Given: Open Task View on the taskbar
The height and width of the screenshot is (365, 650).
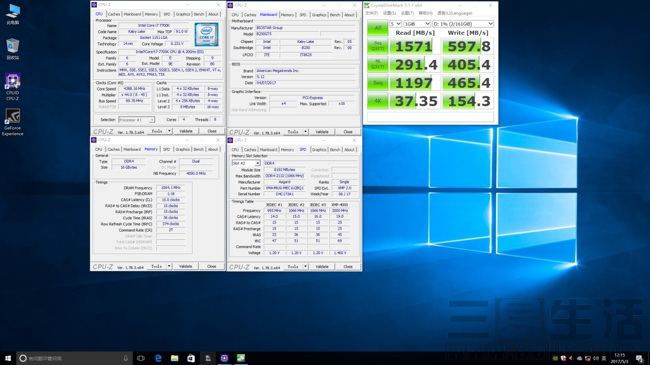Looking at the screenshot, I should (141, 358).
